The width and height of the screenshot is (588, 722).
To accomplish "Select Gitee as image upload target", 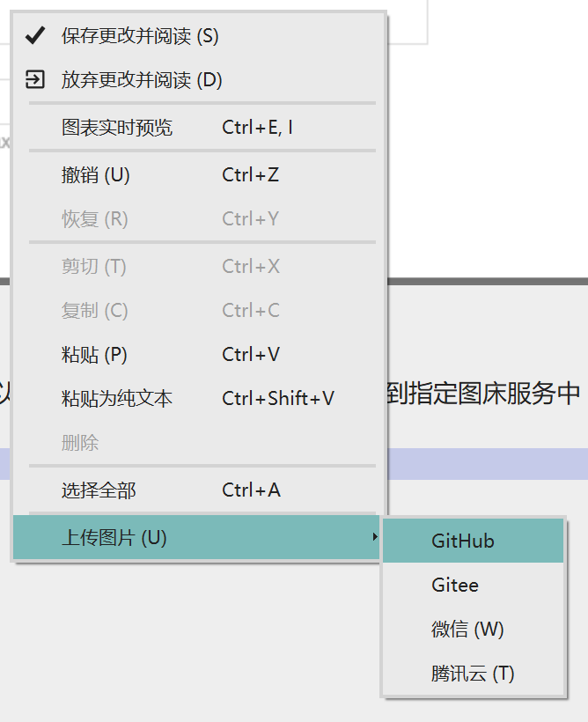I will click(474, 586).
